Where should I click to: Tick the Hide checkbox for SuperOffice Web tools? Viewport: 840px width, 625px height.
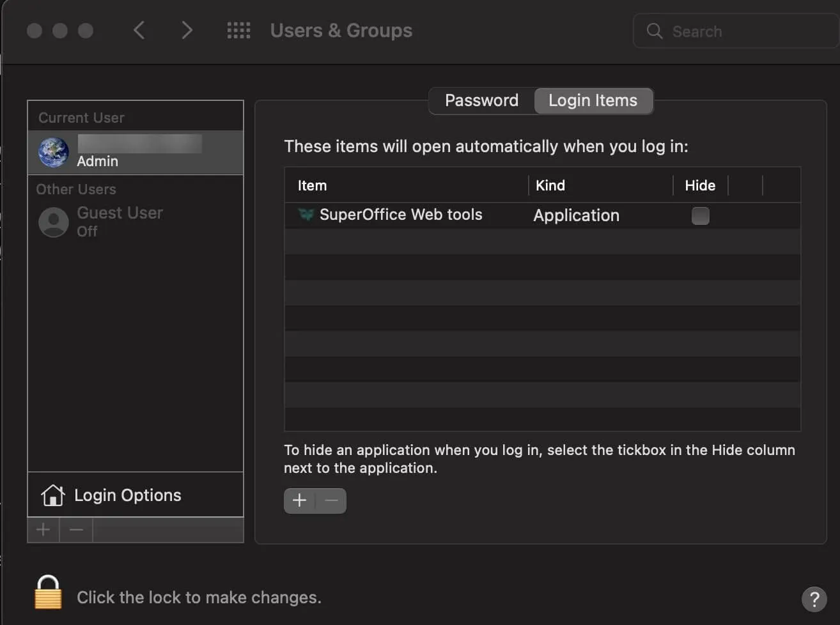coord(700,216)
